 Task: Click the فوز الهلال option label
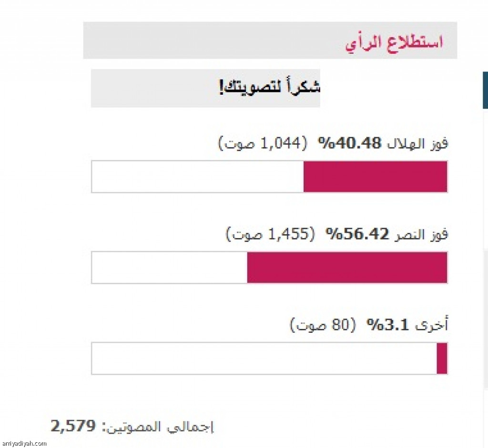coord(417,144)
